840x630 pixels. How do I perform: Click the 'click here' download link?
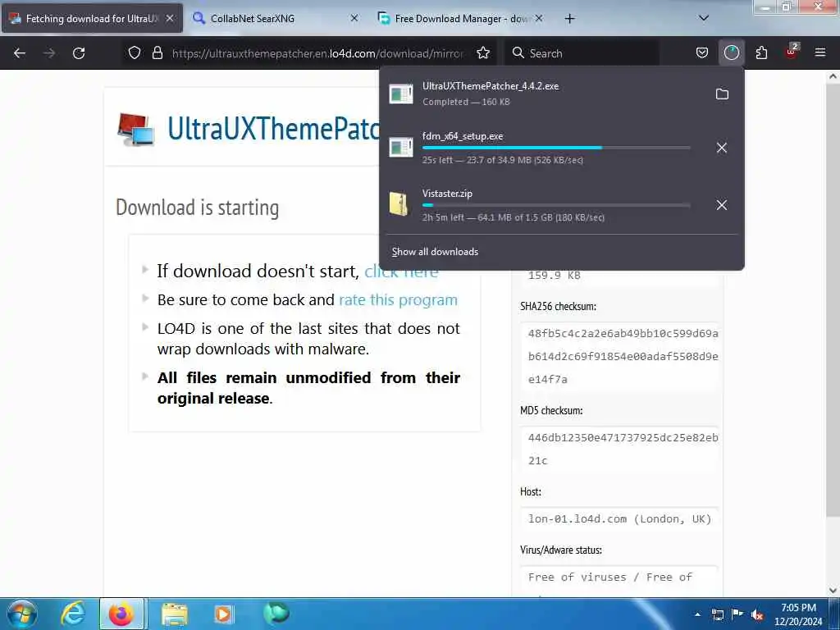click(x=401, y=272)
